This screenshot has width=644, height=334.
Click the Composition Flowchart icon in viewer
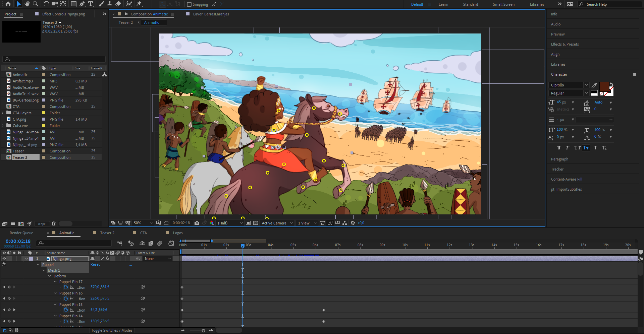[x=344, y=223]
